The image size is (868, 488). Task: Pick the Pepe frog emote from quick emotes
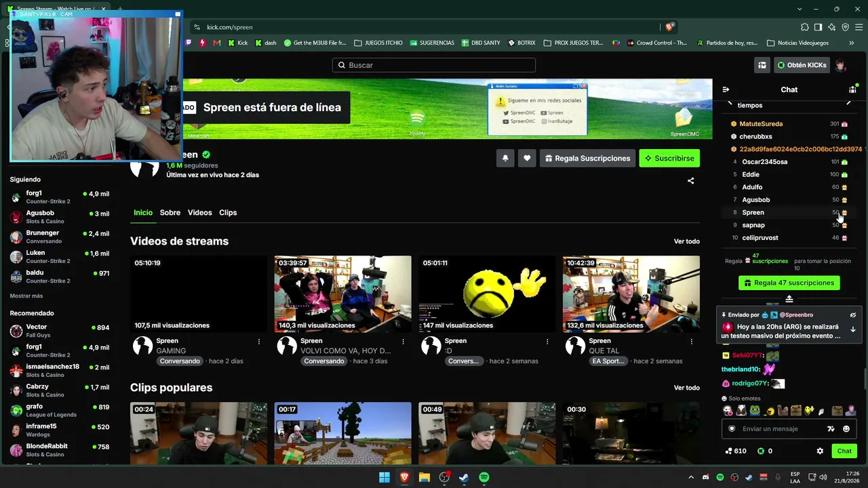pos(755,410)
